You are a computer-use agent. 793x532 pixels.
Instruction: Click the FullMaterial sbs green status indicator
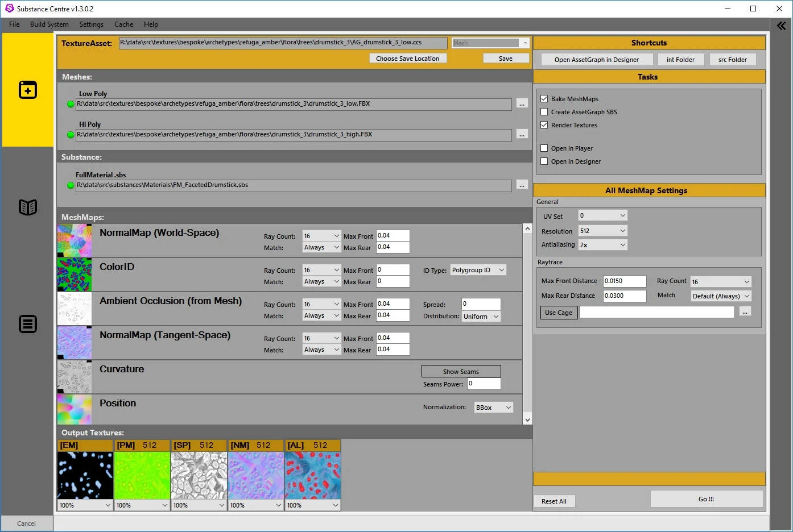pos(71,185)
